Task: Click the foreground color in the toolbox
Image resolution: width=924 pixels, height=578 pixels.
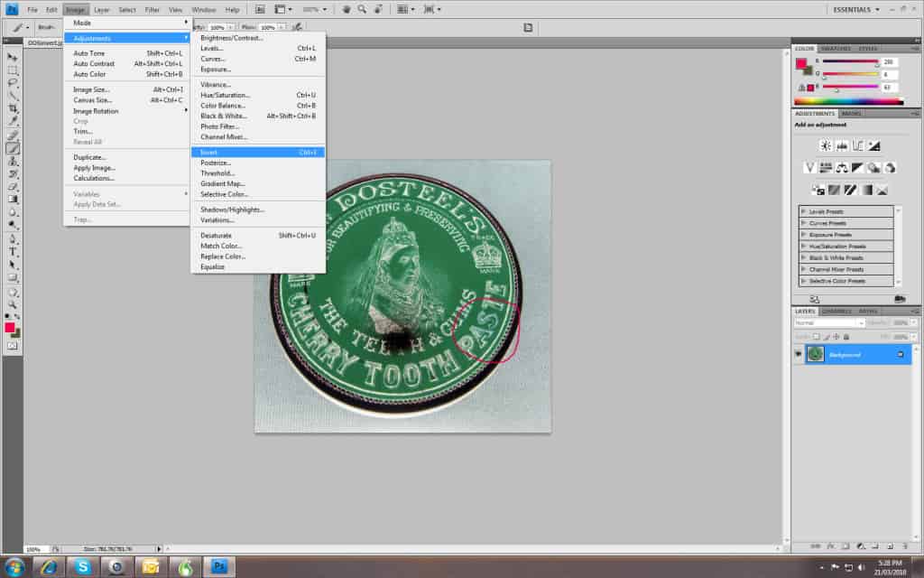Action: (x=9, y=327)
